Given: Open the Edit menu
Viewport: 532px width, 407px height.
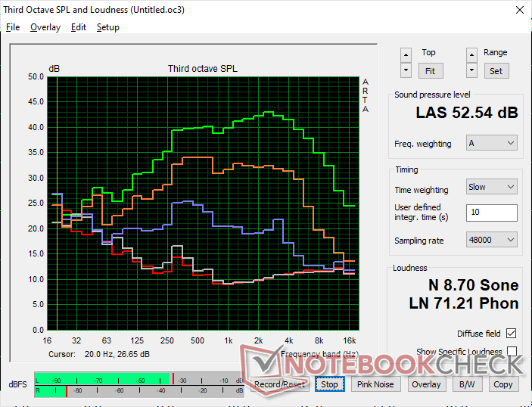Looking at the screenshot, I should (79, 27).
